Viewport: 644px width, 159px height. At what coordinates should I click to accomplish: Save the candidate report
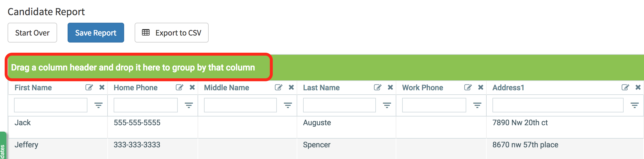pyautogui.click(x=96, y=33)
